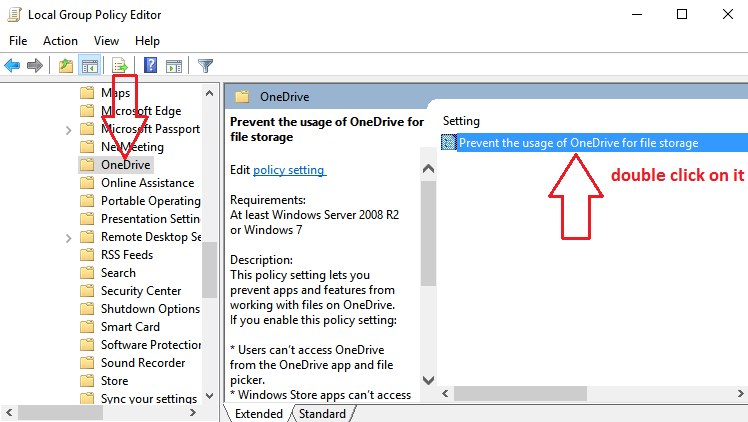Click description pane scroll up arrow
This screenshot has width=748, height=422.
click(428, 168)
